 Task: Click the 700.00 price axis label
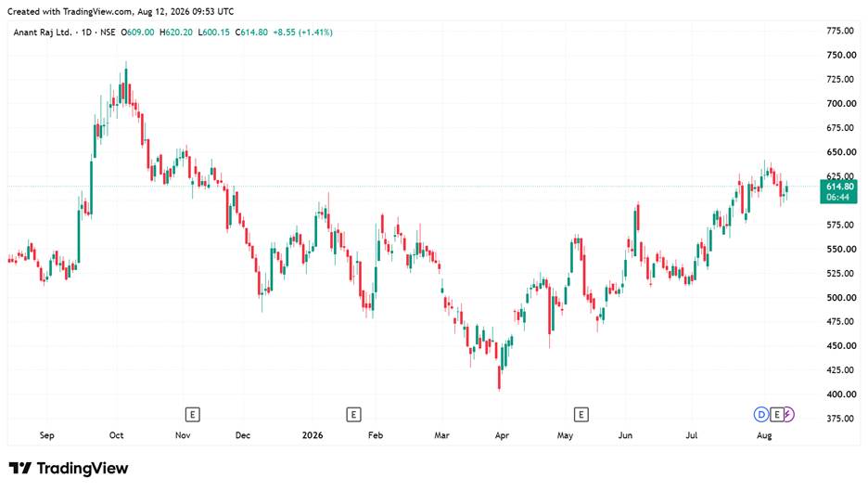coord(840,104)
